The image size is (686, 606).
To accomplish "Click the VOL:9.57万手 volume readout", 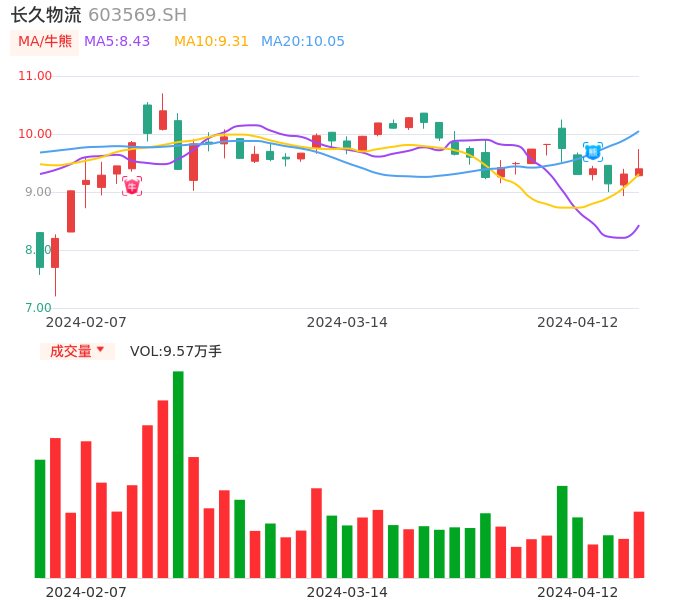I will (176, 351).
